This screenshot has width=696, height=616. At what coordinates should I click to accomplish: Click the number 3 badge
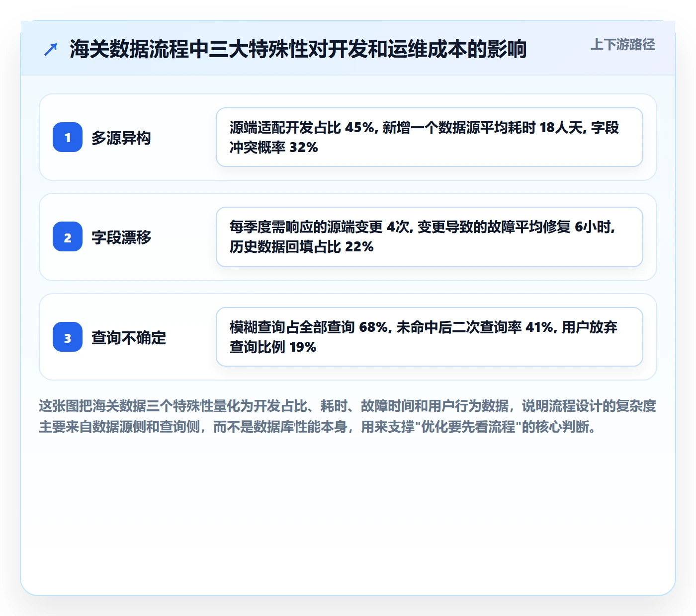tap(68, 337)
